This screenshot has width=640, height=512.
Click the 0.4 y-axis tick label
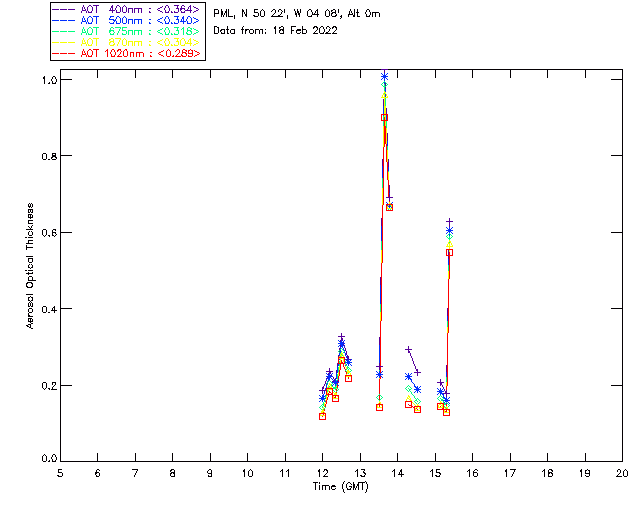(x=49, y=309)
